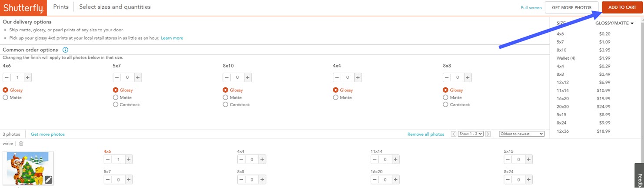
Task: Click the Remove all photos link
Action: (425, 134)
